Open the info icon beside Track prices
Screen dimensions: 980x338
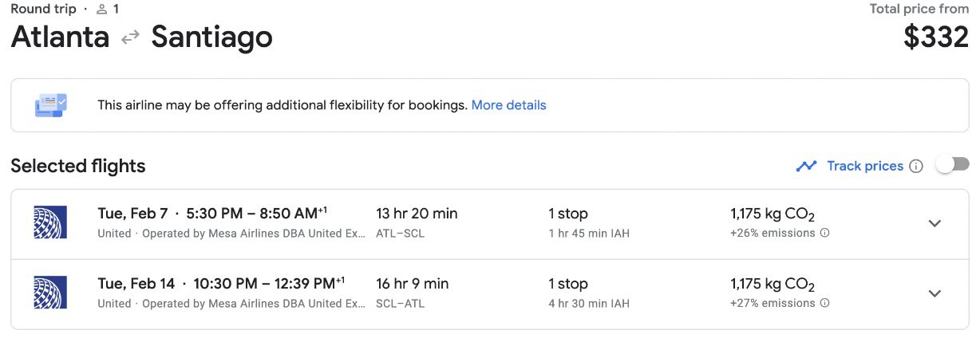coord(916,166)
